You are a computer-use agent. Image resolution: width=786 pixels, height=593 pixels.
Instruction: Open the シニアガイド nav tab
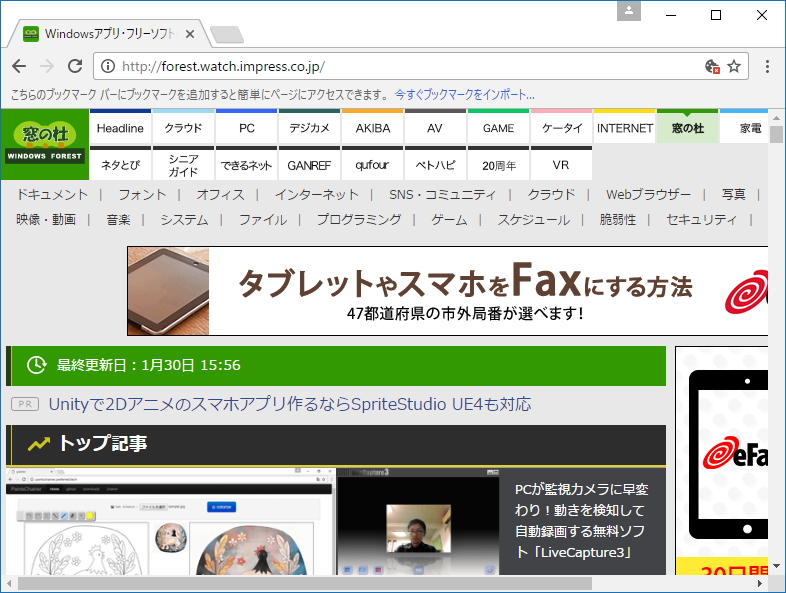pyautogui.click(x=183, y=163)
